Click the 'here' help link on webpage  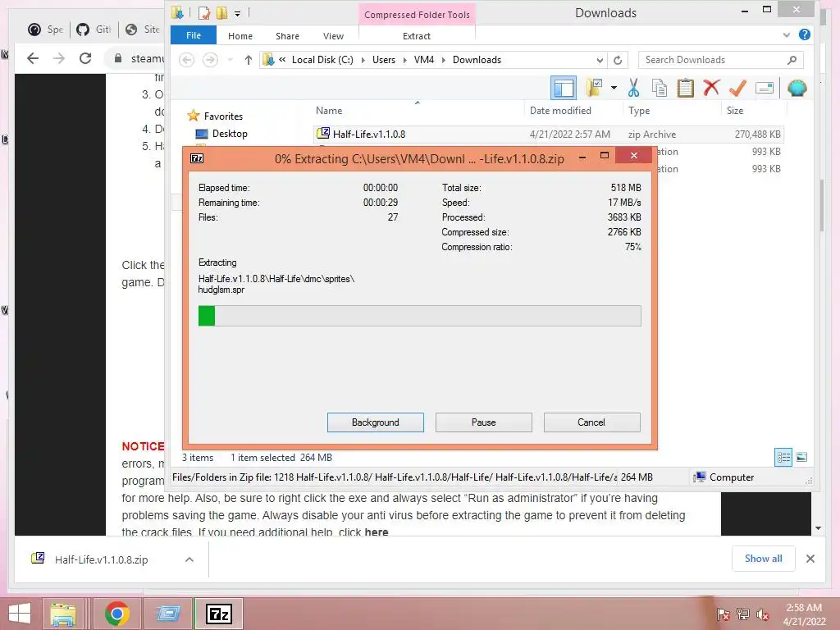pos(376,532)
